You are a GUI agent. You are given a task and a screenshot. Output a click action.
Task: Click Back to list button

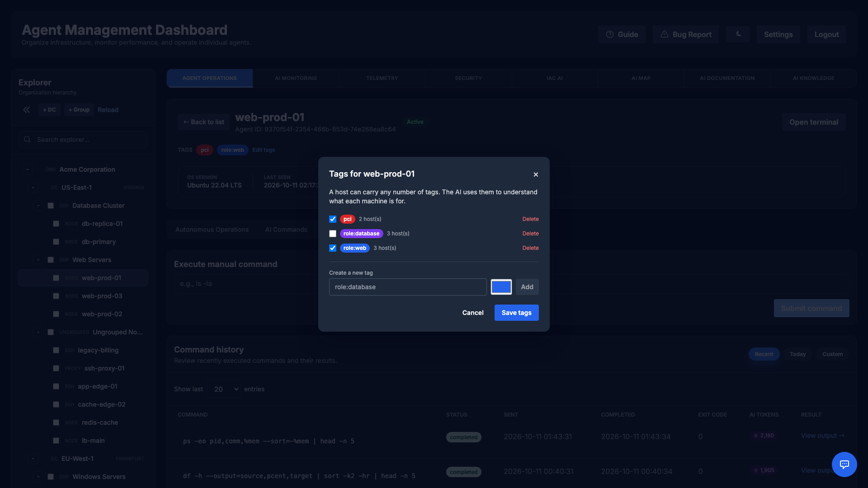coord(203,122)
